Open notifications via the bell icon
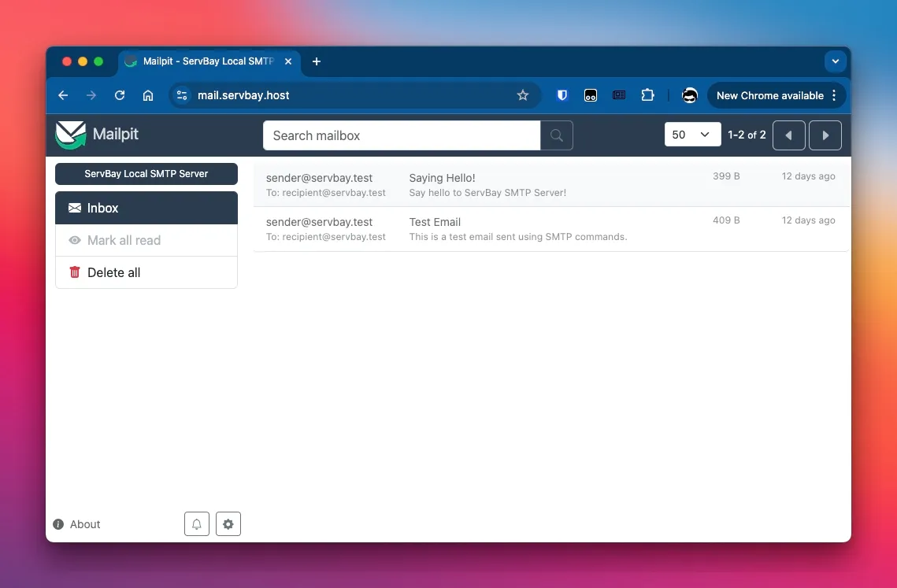897x588 pixels. click(x=196, y=523)
